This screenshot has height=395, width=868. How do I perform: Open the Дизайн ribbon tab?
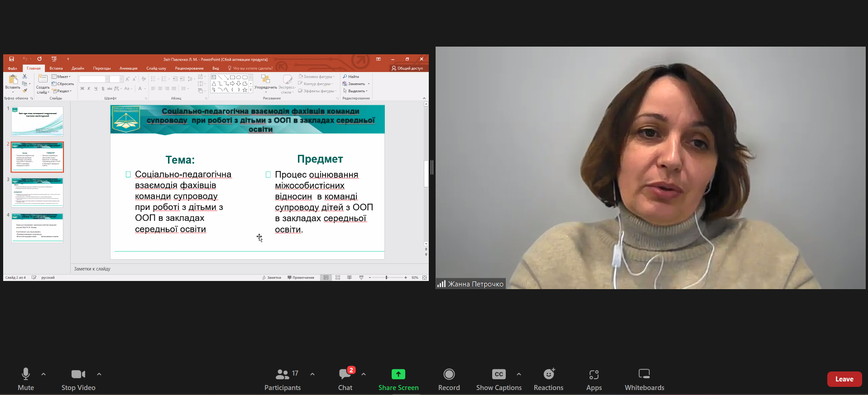(x=78, y=68)
